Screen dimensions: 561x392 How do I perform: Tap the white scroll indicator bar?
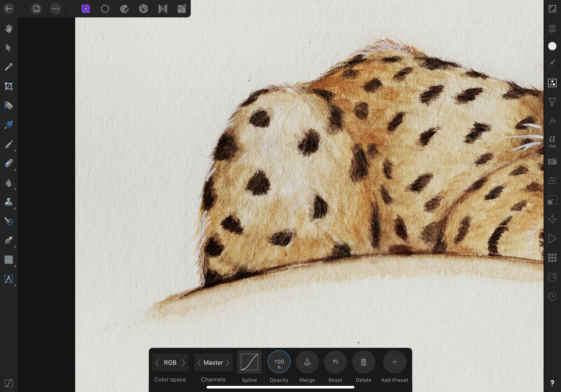pyautogui.click(x=280, y=387)
